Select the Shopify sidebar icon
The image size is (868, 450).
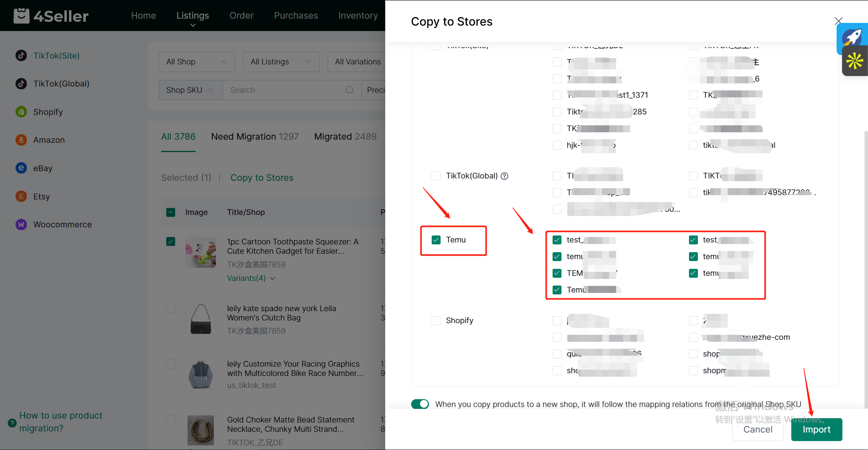(21, 112)
